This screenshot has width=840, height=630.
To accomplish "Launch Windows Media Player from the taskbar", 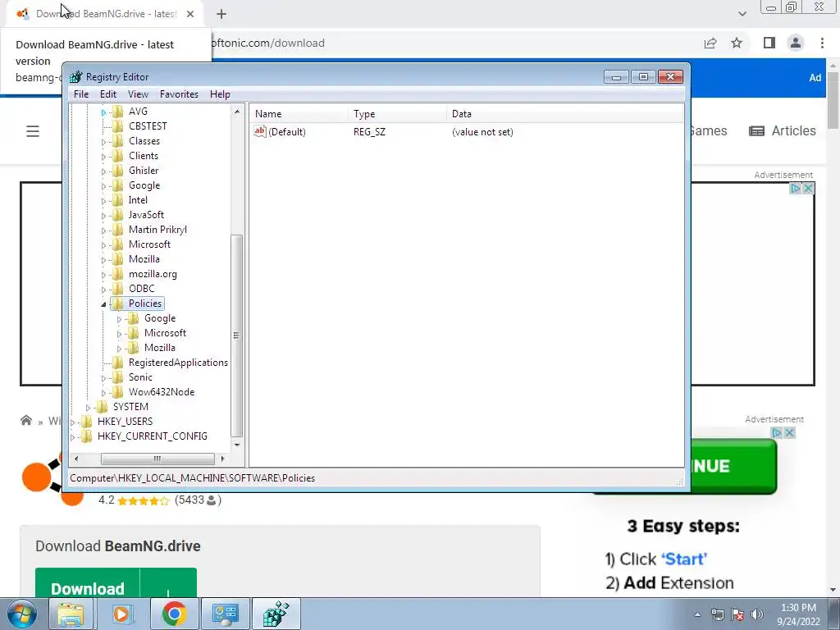I will [x=121, y=614].
